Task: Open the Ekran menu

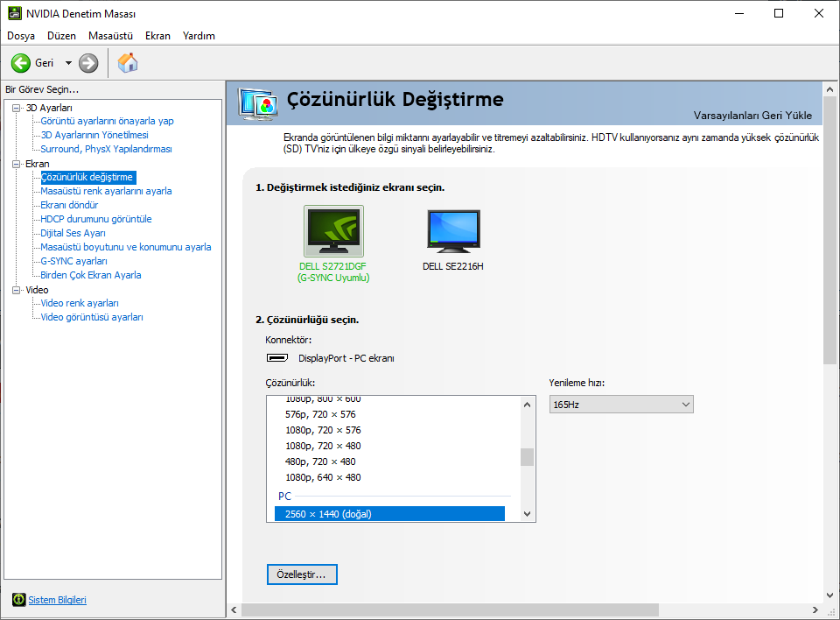Action: [x=157, y=36]
